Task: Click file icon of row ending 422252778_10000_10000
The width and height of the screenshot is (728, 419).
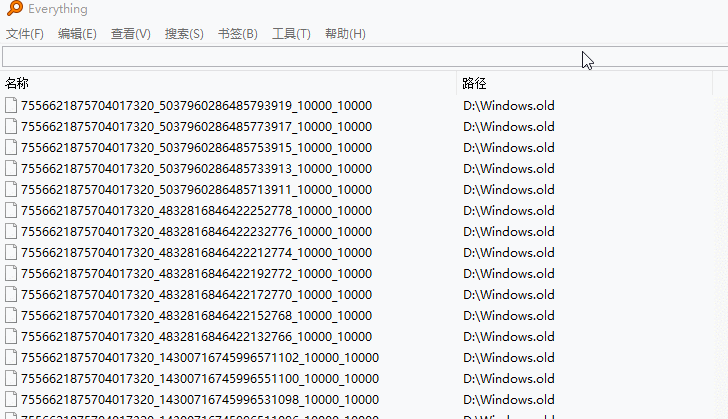Action: (11, 210)
